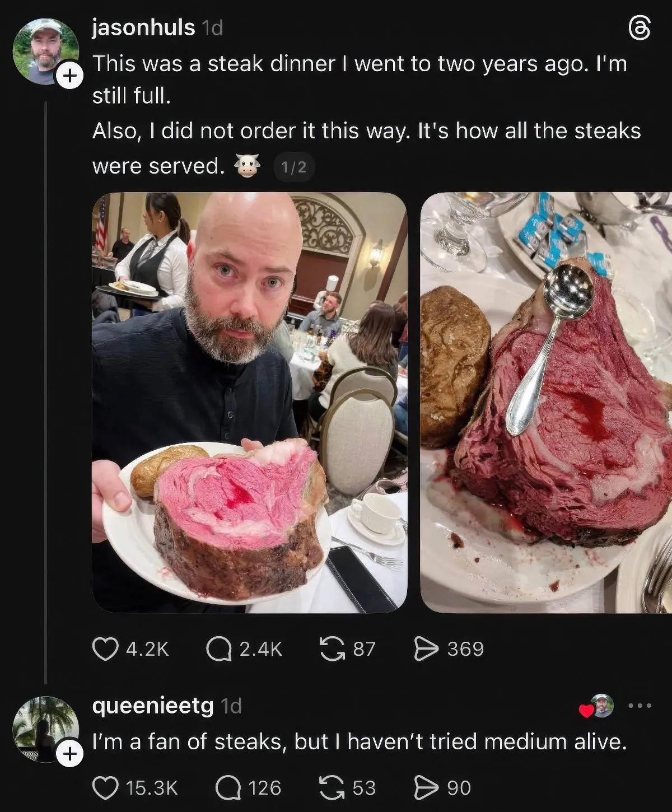Open the Threads logo icon
The height and width of the screenshot is (812, 672).
(640, 28)
